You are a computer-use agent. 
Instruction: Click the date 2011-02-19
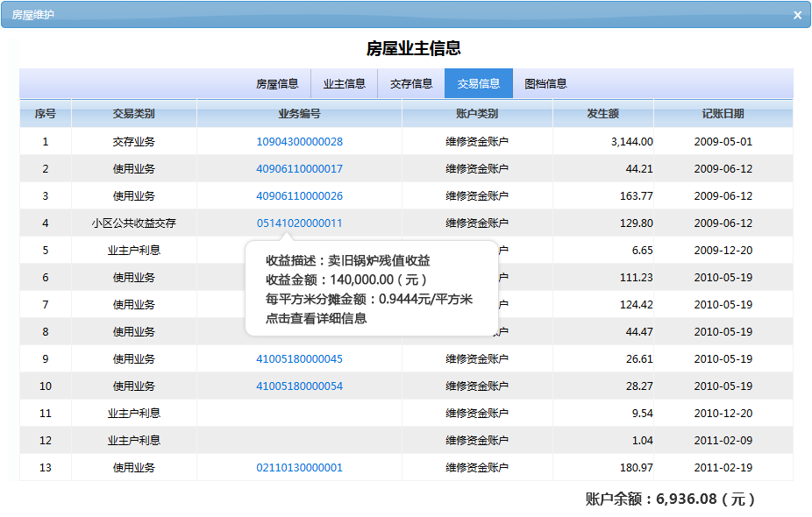tap(723, 468)
